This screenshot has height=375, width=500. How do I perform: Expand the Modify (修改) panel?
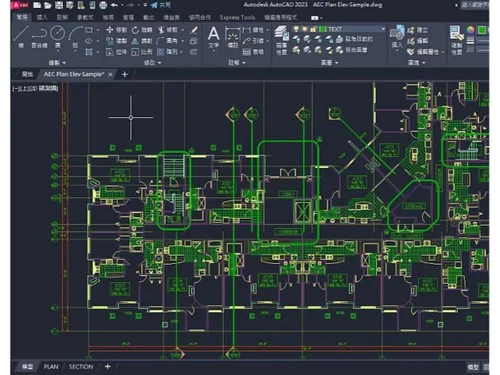point(153,63)
